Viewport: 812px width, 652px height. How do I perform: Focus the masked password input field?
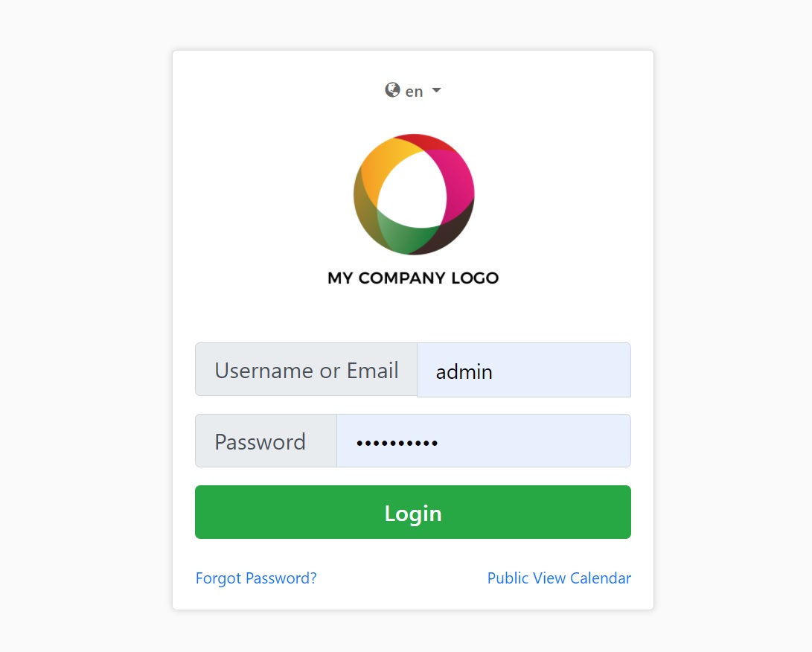tap(484, 441)
